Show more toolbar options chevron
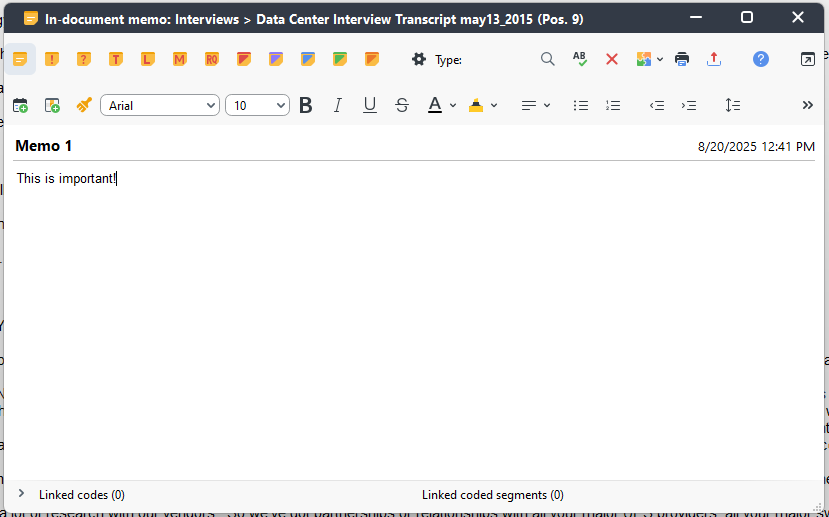This screenshot has width=829, height=517. point(807,105)
